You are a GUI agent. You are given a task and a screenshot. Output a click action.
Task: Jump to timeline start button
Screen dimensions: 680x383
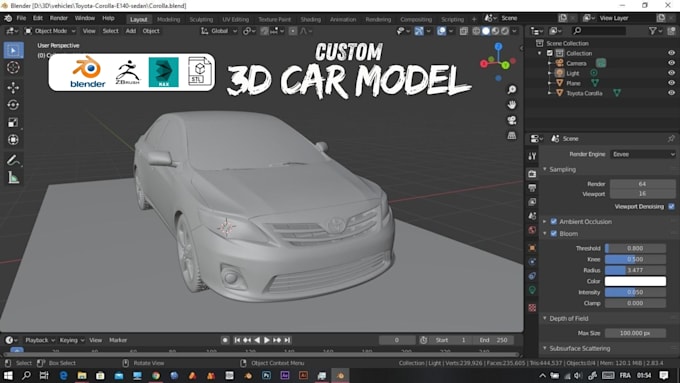(x=237, y=340)
